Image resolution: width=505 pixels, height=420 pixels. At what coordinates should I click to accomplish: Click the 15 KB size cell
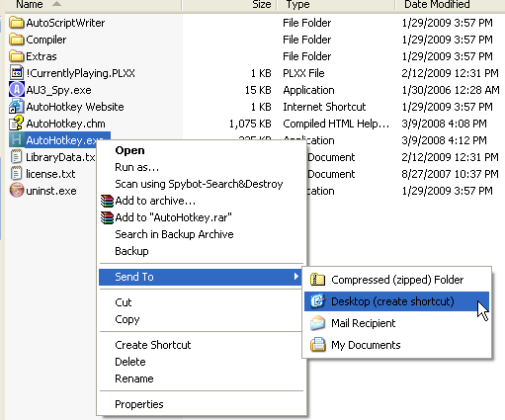[x=258, y=90]
